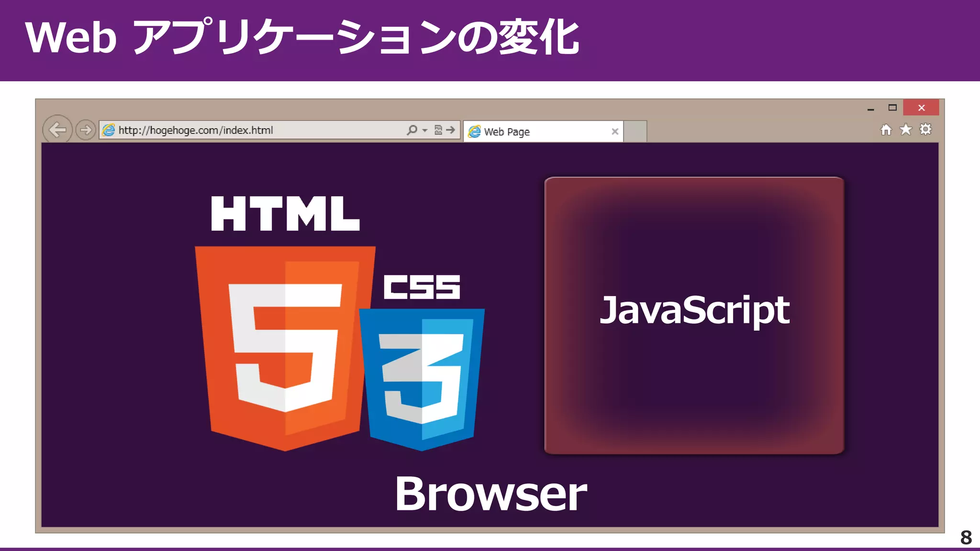The image size is (980, 551).
Task: Click the JavaScript box
Action: click(x=694, y=316)
